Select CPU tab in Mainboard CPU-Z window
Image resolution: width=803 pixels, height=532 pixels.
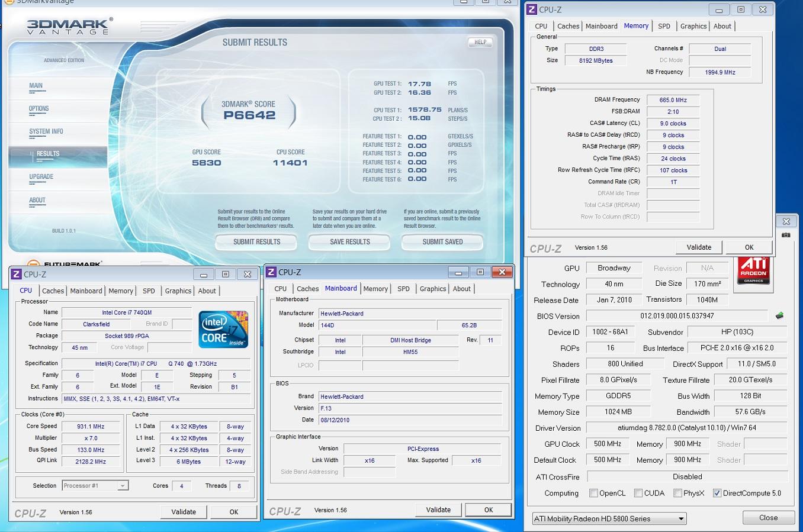[281, 289]
